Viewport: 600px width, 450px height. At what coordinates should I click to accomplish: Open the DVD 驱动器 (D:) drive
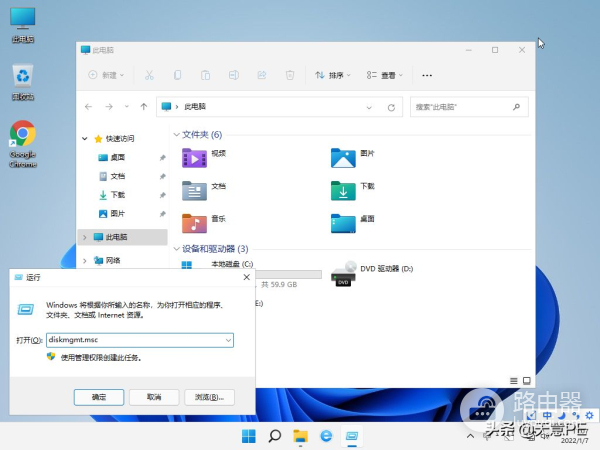(344, 273)
